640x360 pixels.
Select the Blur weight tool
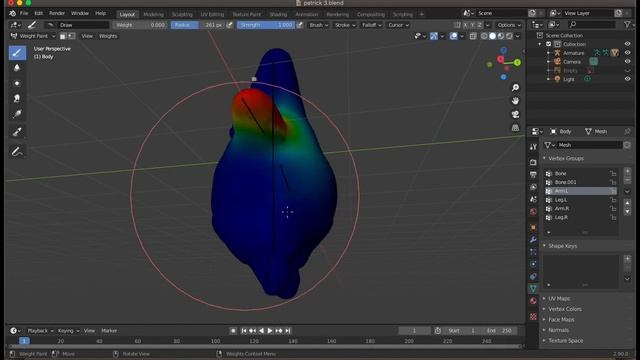coord(17,68)
